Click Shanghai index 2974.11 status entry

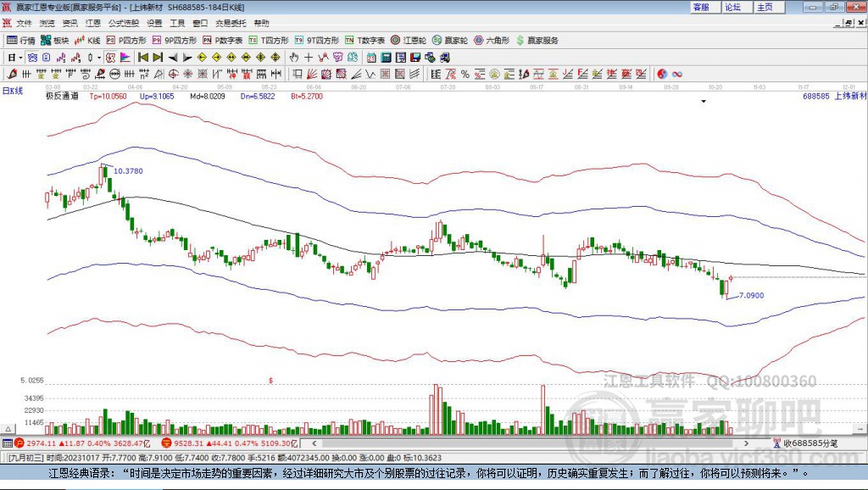[x=82, y=443]
